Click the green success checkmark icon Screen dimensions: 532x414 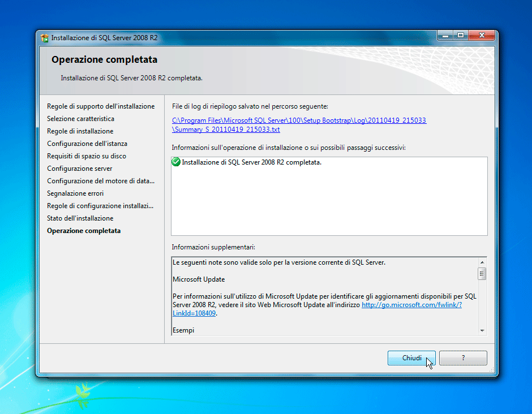176,162
